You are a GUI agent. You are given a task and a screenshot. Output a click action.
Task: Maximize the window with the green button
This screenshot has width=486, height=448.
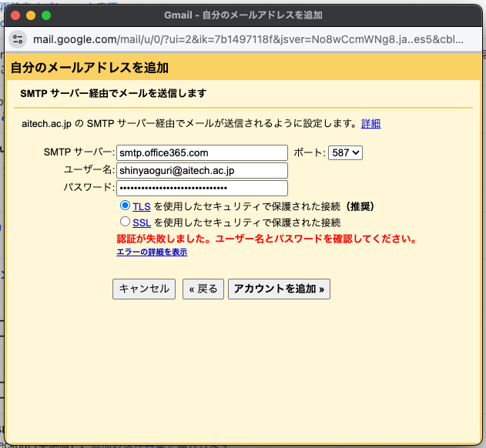tap(46, 15)
